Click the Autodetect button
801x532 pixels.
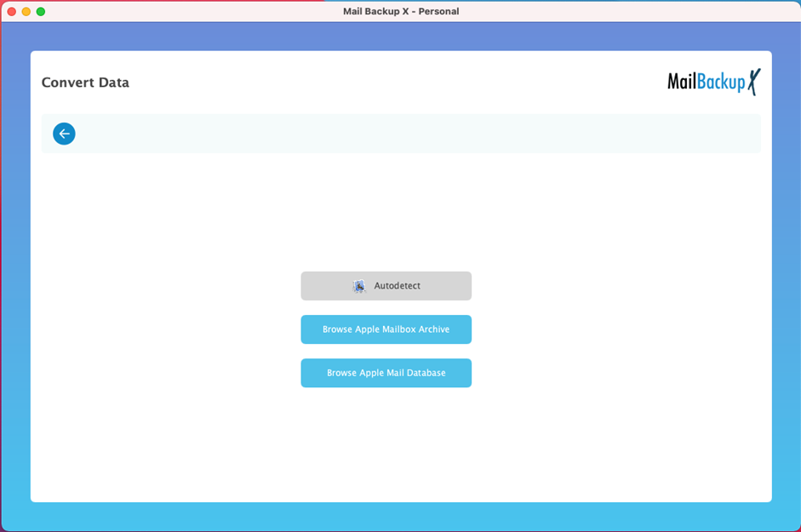(386, 286)
